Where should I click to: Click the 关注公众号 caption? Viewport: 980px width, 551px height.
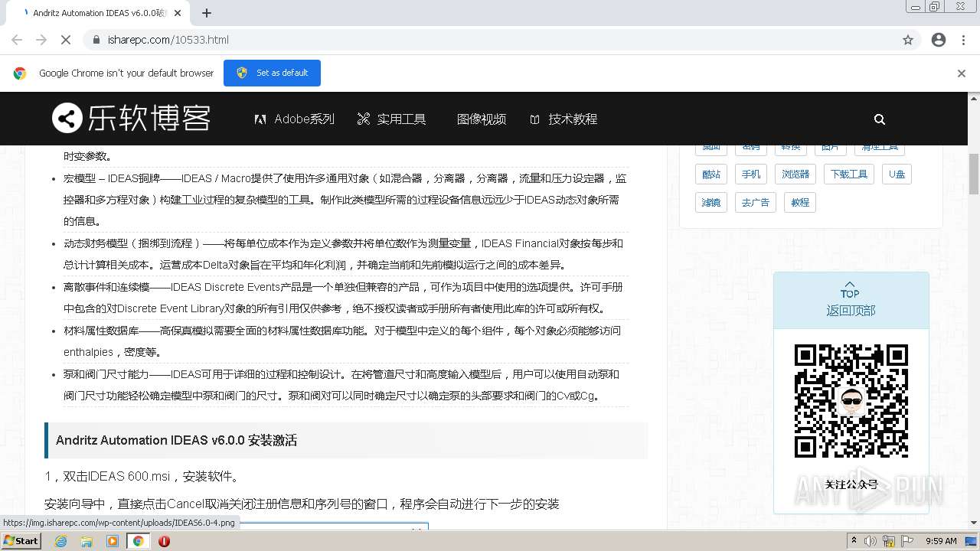[x=851, y=484]
